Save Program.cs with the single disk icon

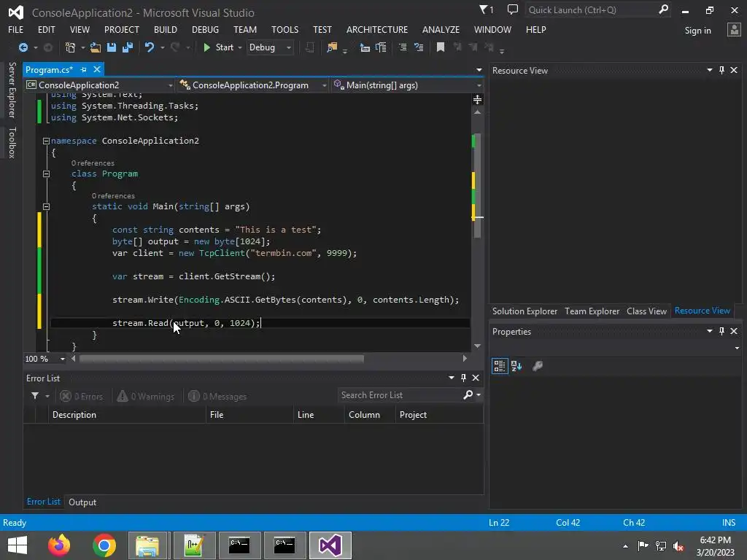coord(112,47)
